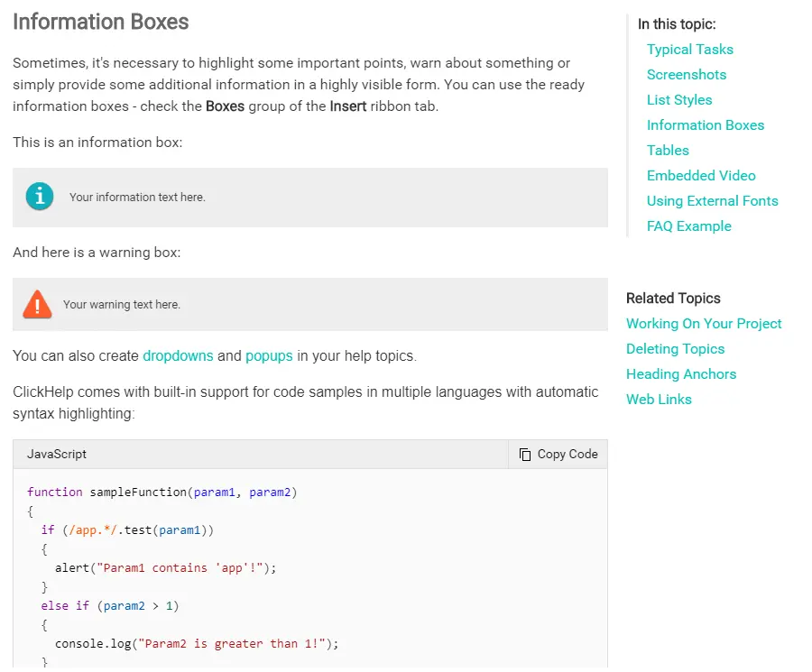Open the popups link

click(269, 355)
